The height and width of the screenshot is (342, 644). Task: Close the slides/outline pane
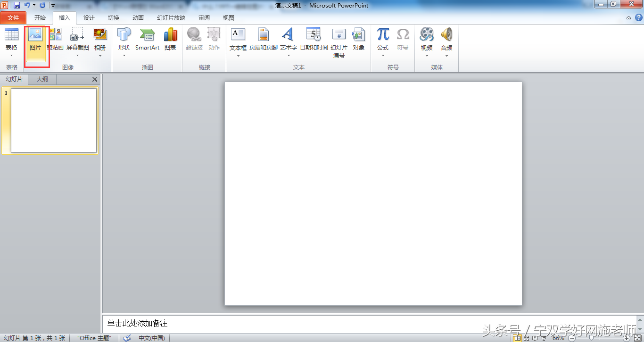click(x=95, y=79)
